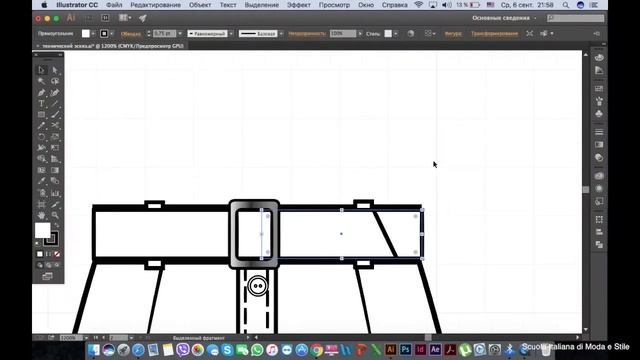Open the align options dropdown icon
The image size is (640, 360).
[430, 33]
